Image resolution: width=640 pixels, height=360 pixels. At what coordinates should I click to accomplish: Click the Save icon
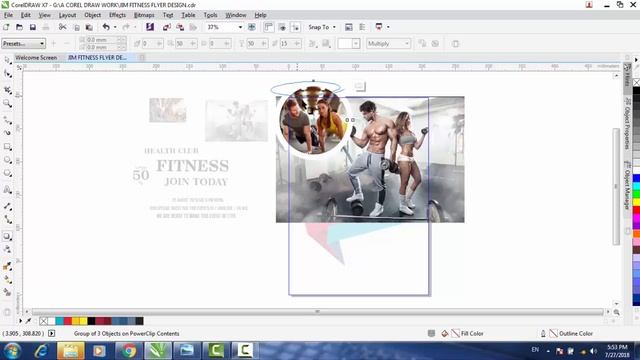(33, 27)
